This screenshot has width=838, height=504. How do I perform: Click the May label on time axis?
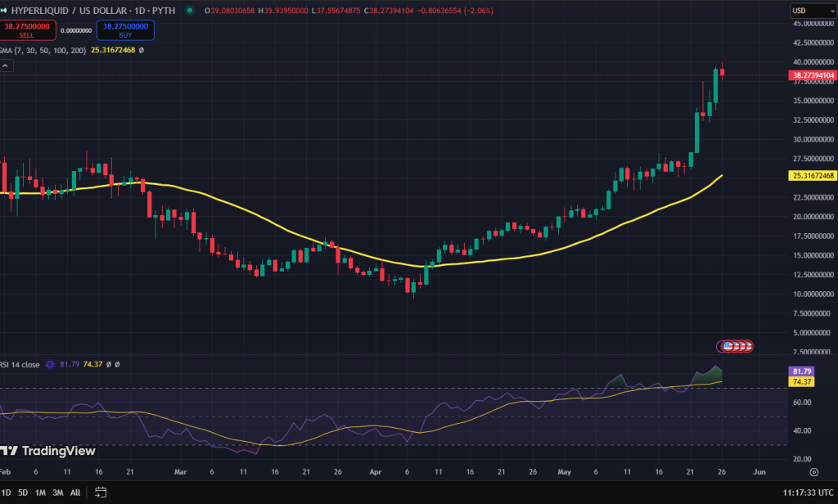564,472
